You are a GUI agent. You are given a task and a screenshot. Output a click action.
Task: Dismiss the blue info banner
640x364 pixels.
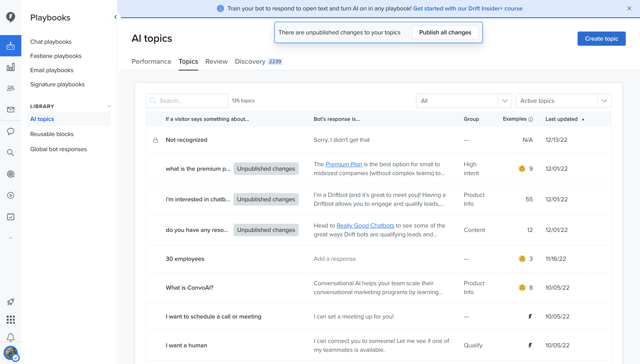click(629, 8)
